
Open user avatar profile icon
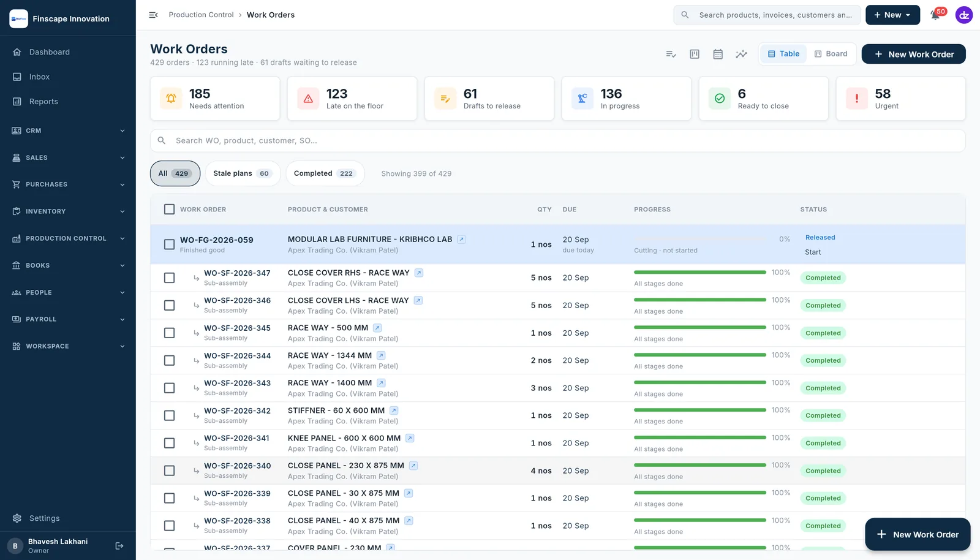964,15
